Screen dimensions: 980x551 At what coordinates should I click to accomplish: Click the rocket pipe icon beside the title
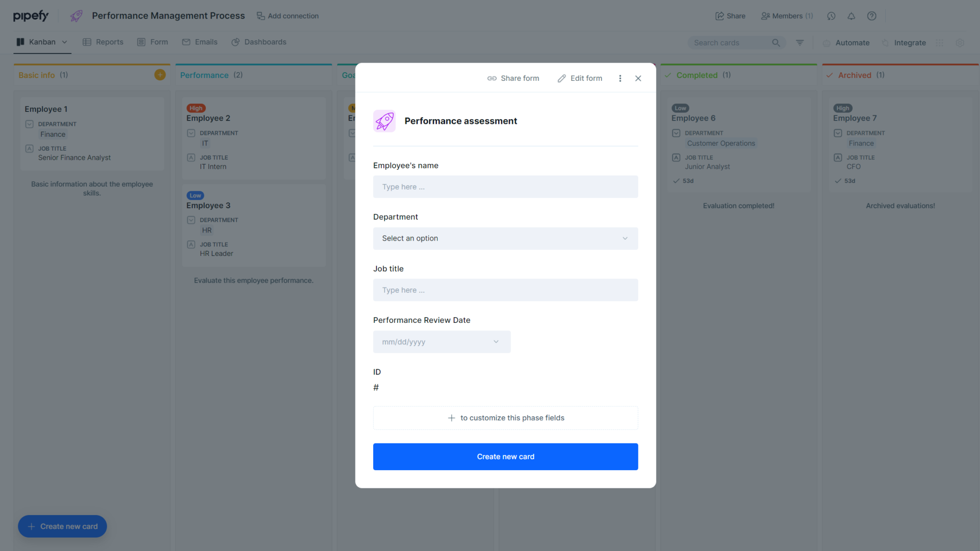tap(76, 15)
